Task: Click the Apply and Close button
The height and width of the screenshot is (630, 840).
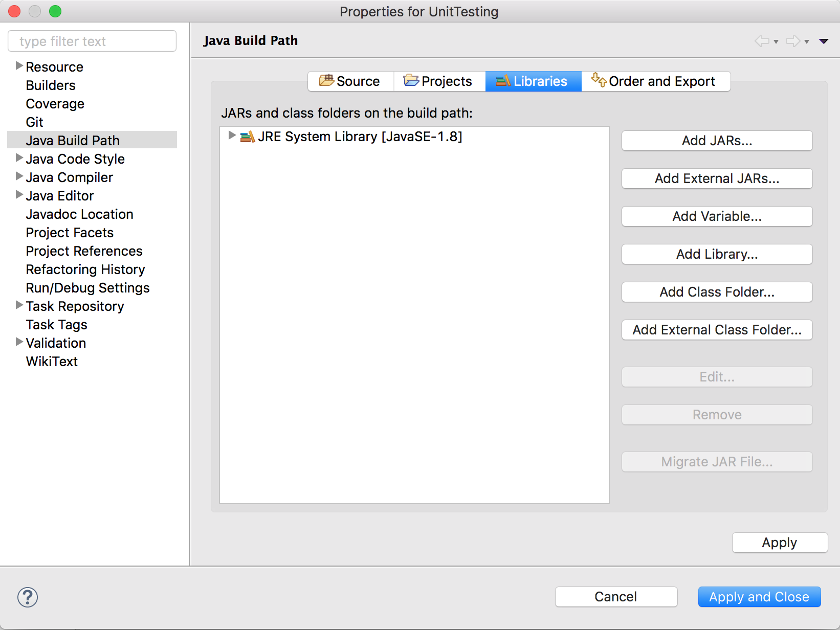Action: coord(759,596)
